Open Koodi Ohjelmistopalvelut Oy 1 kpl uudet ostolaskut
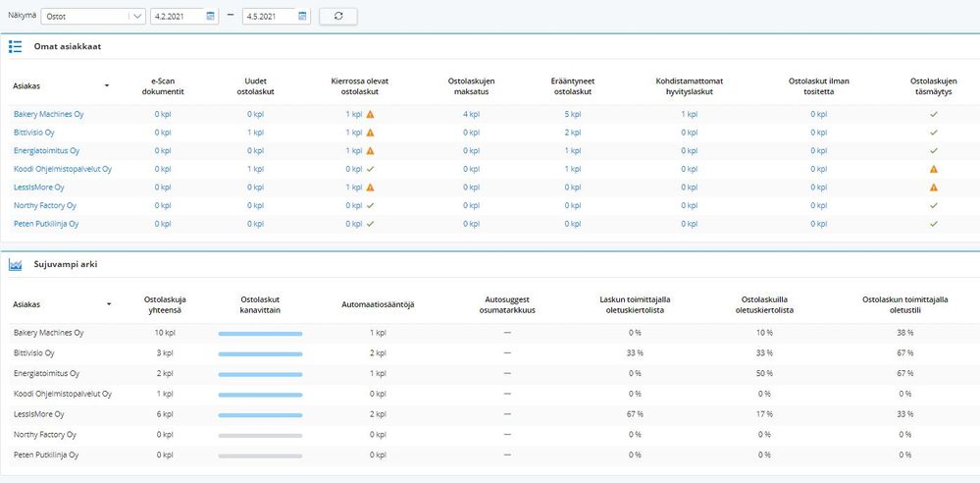Viewport: 980px width, 483px height. point(255,169)
